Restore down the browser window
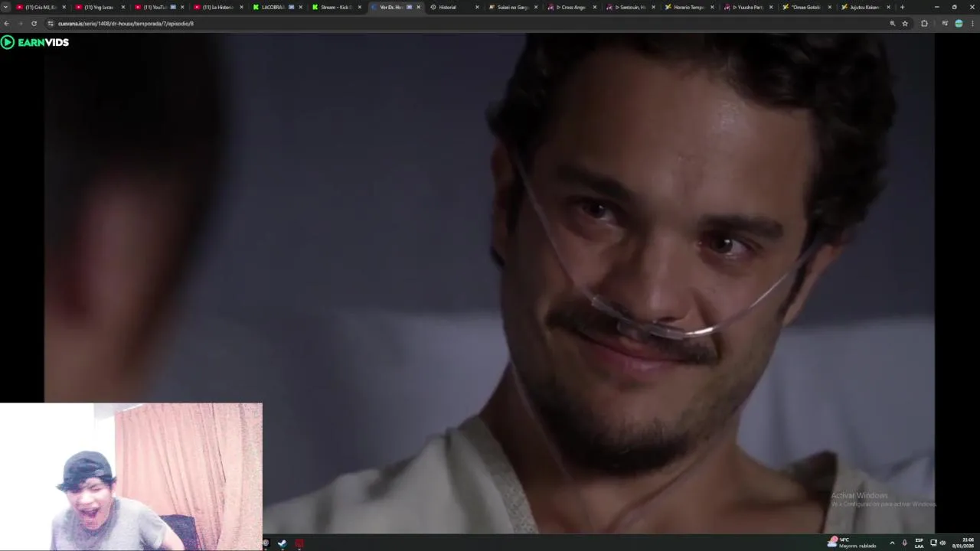The height and width of the screenshot is (551, 980). 954,7
